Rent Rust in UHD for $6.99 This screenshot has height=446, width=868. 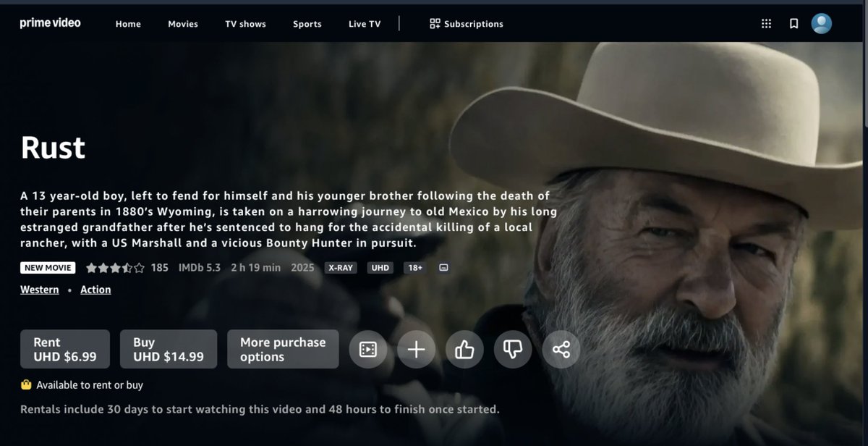pos(65,349)
